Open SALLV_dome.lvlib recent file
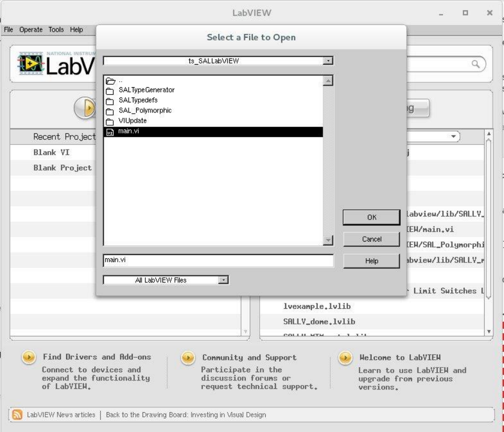This screenshot has width=504, height=432. (x=319, y=322)
